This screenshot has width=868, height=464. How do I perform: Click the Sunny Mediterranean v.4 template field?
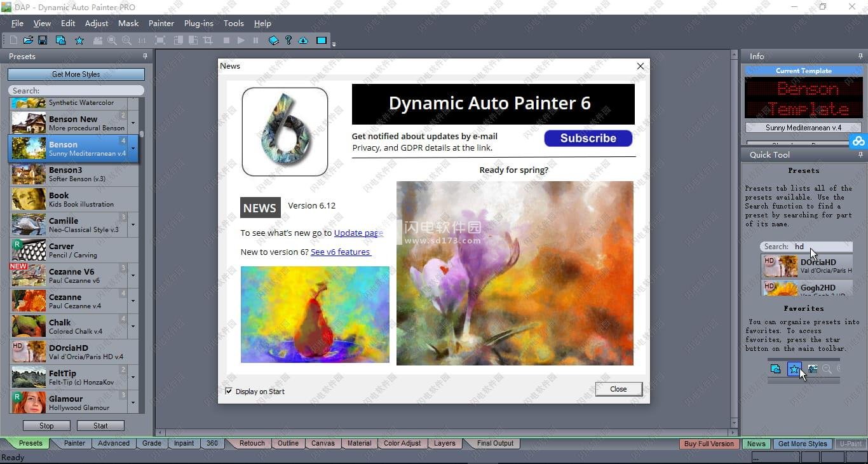click(803, 128)
